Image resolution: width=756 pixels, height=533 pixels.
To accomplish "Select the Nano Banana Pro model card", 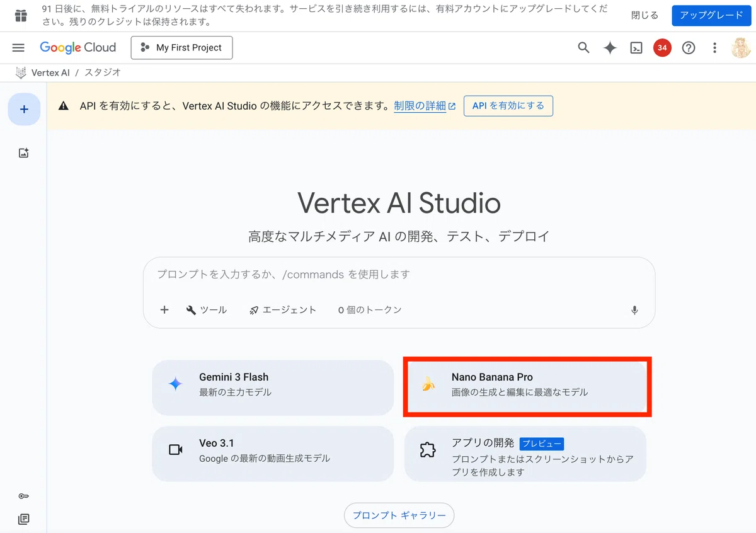I will click(x=525, y=387).
